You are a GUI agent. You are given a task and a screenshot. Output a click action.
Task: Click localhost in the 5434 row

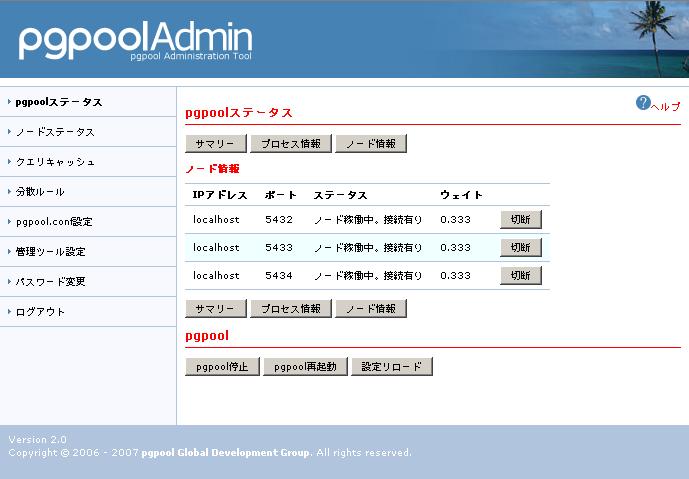click(216, 276)
